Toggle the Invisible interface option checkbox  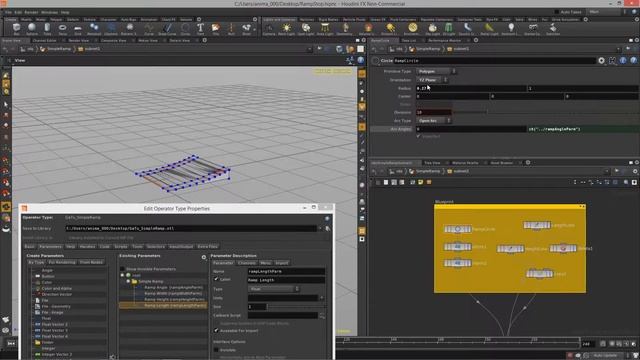click(x=216, y=350)
